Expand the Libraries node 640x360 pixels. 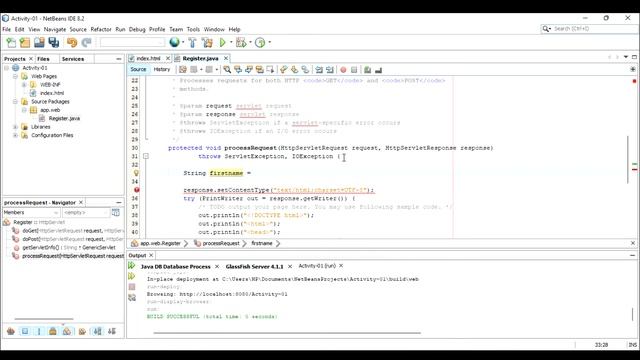(x=15, y=127)
